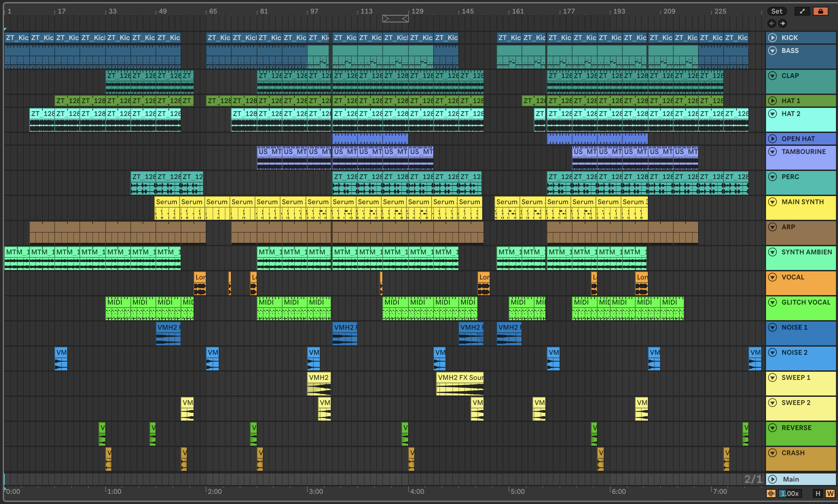
Task: Unfold the HAT 1 track
Action: pos(772,101)
